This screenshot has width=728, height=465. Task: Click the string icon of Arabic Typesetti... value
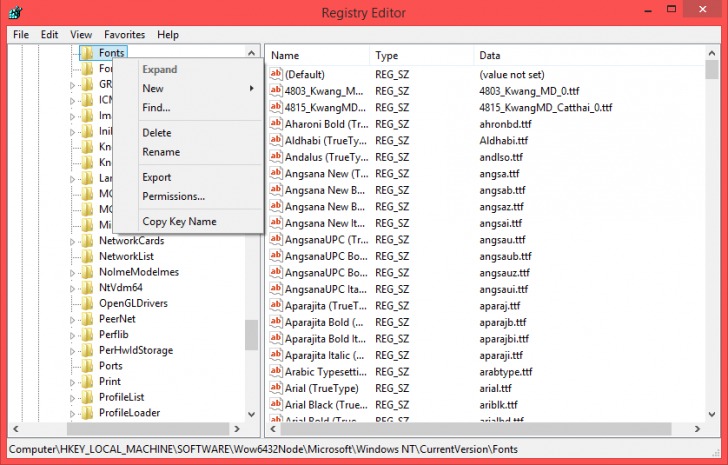pos(276,372)
